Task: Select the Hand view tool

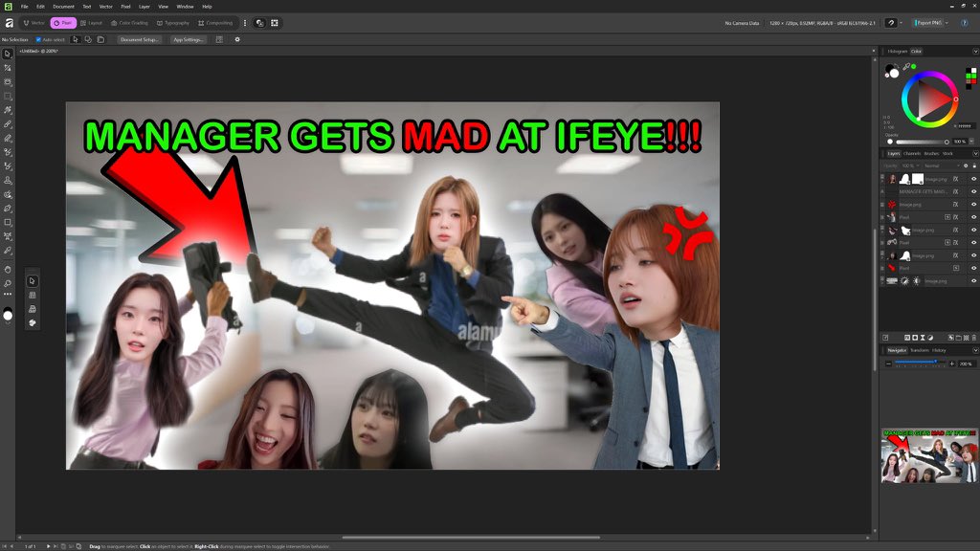Action: tap(8, 269)
